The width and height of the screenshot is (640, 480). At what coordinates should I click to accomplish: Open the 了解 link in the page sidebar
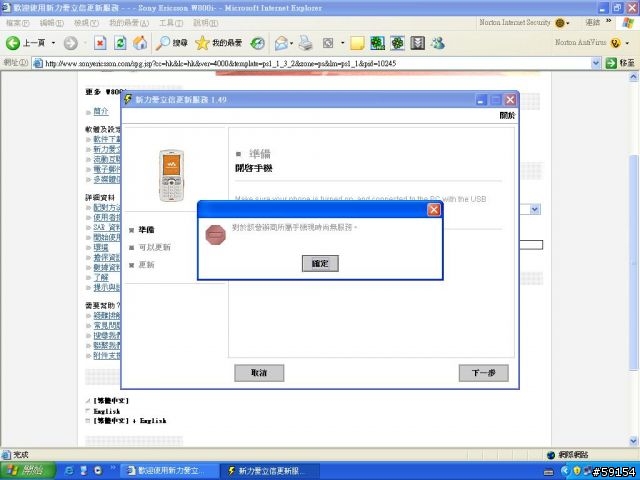[101, 278]
